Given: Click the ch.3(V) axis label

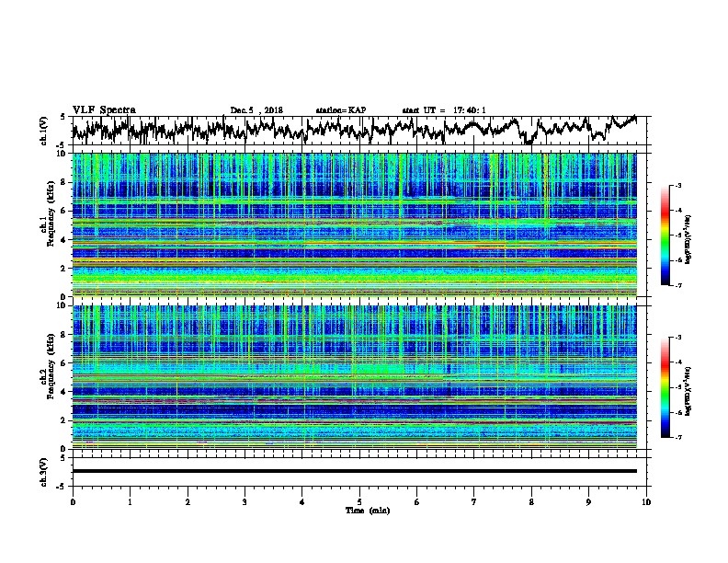Looking at the screenshot, I should point(44,472).
